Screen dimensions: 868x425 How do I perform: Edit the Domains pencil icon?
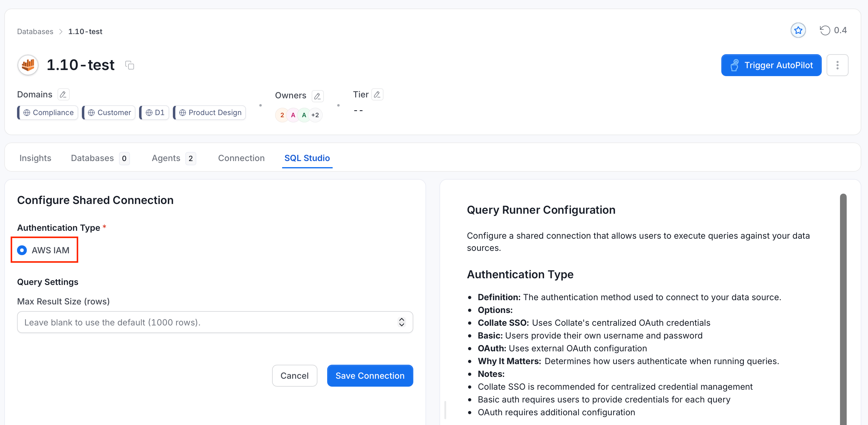point(63,95)
